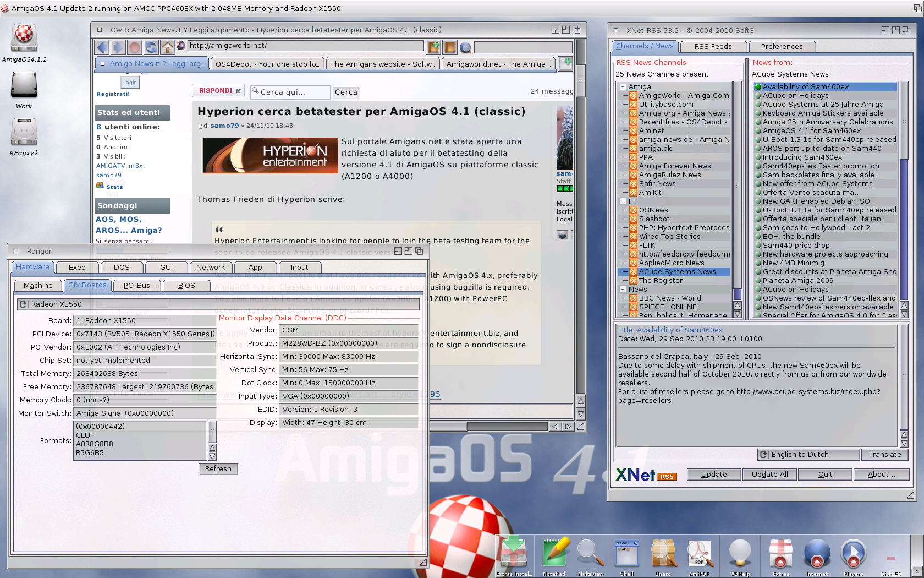The height and width of the screenshot is (578, 924).
Task: Open the Players subdock
Action: pyautogui.click(x=854, y=556)
